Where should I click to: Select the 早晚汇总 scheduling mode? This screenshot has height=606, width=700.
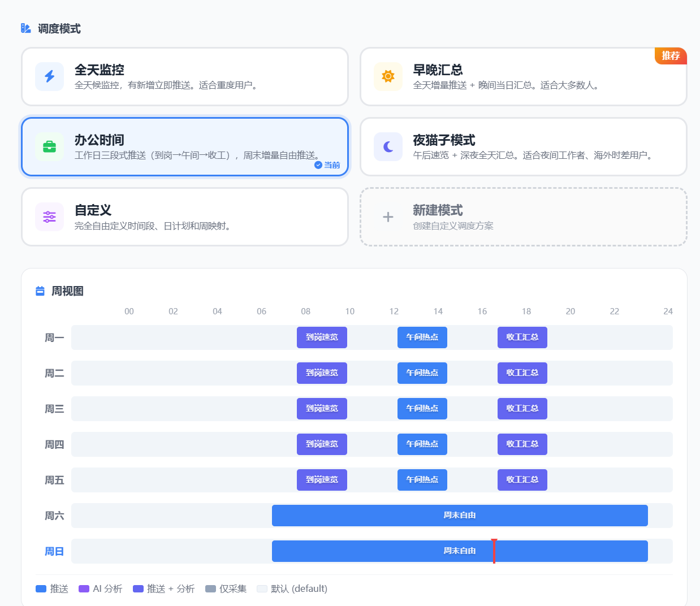(x=523, y=76)
